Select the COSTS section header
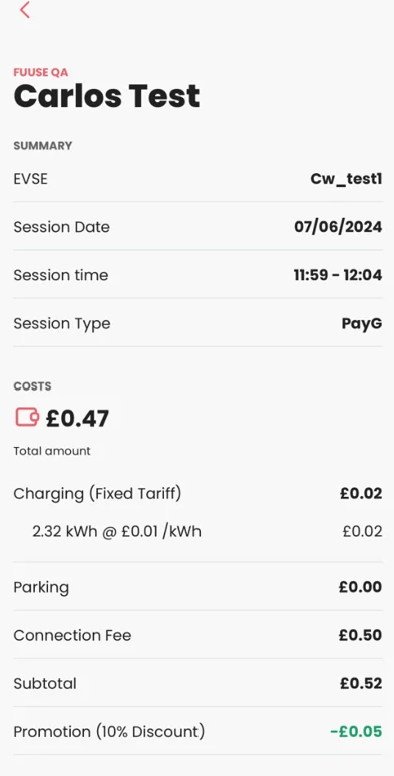Image resolution: width=394 pixels, height=776 pixels. (32, 386)
